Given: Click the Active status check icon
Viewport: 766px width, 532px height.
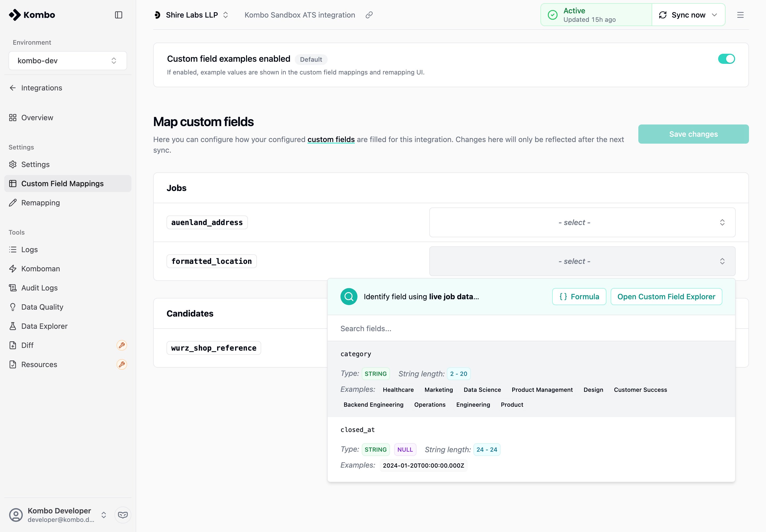Looking at the screenshot, I should point(553,15).
